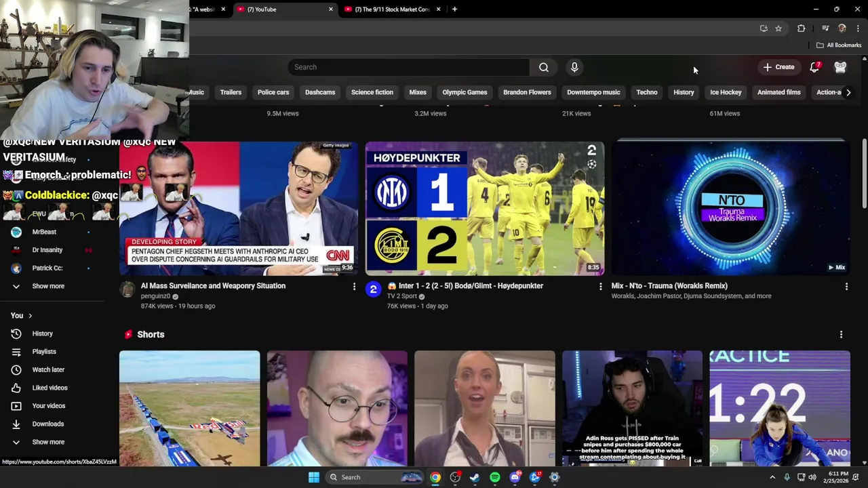868x488 pixels.
Task: Open Chrome media controls icon
Action: 825,28
